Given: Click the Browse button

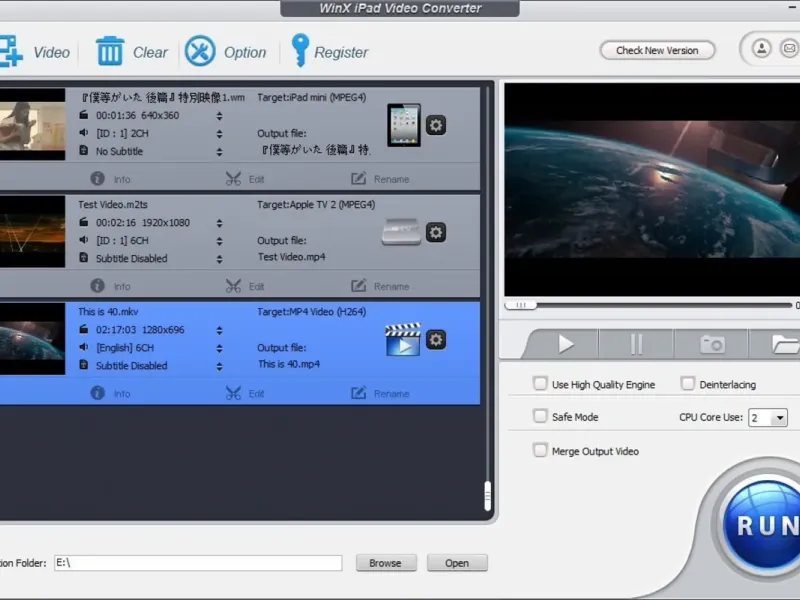Looking at the screenshot, I should (386, 563).
